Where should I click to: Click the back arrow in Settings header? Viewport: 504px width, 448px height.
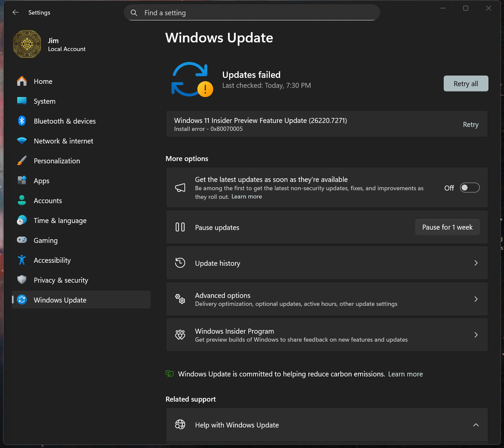15,13
